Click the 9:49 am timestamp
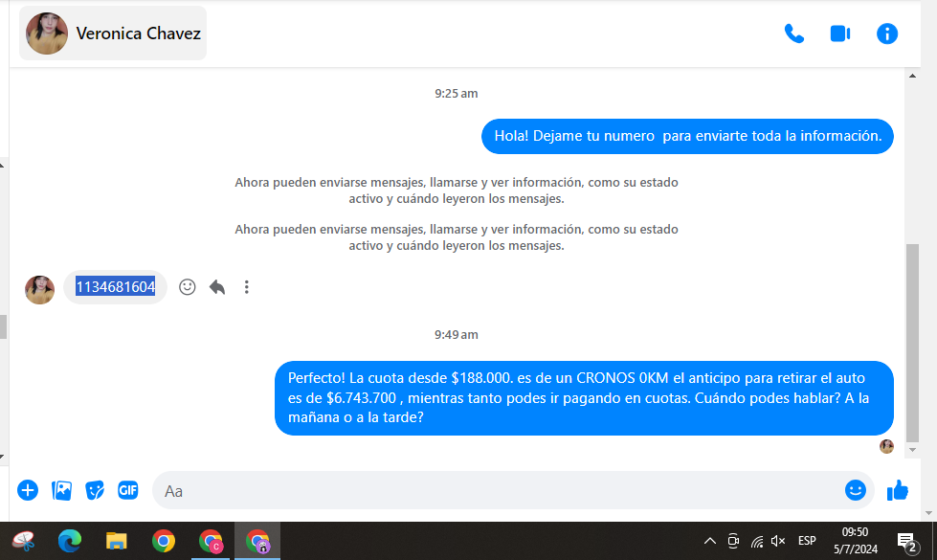The width and height of the screenshot is (937, 560). point(456,335)
